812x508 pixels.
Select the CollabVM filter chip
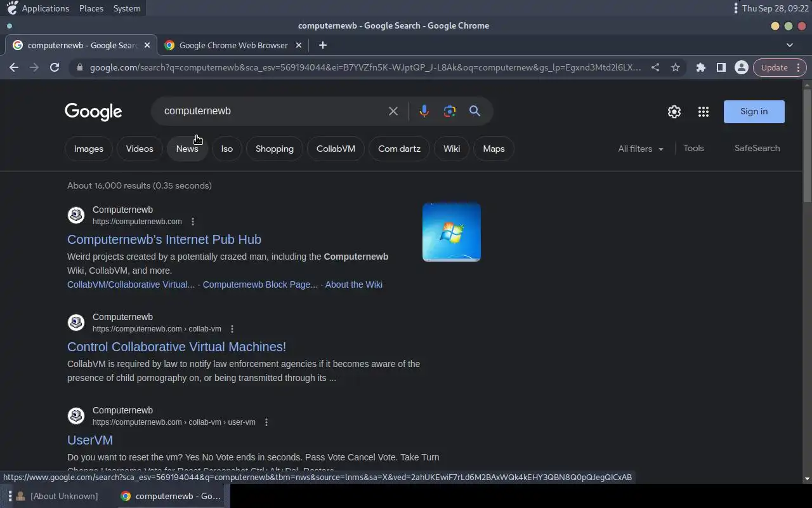336,149
